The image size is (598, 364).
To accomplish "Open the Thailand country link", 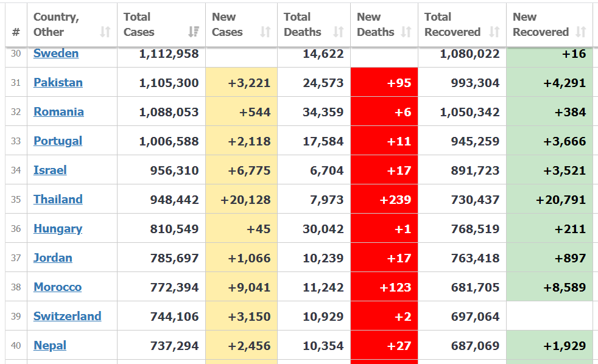I will 58,199.
